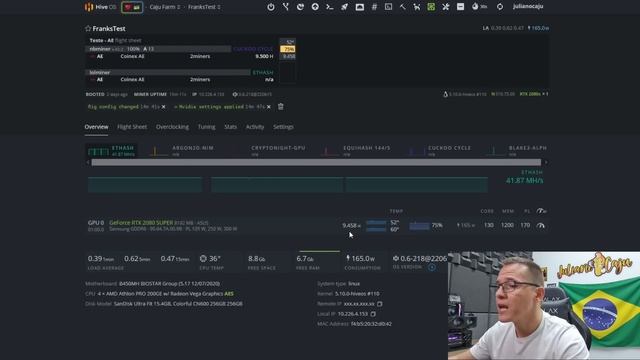This screenshot has width=640, height=360.
Task: Click the white square toolbar icon
Action: tap(460, 7)
